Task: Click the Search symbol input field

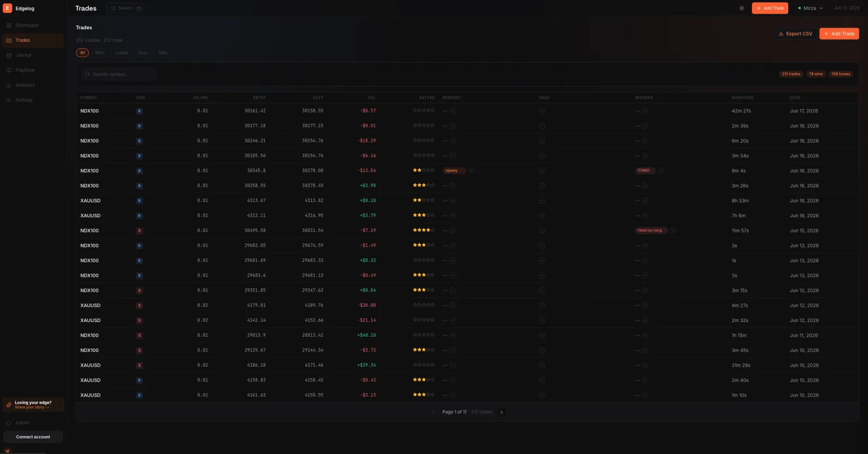Action: [119, 74]
